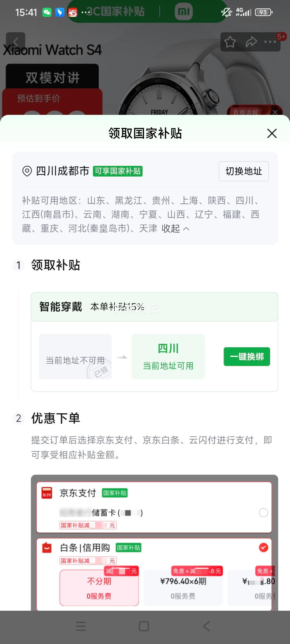
Task: Toggle the 白条信用购 checked option
Action: click(x=263, y=547)
